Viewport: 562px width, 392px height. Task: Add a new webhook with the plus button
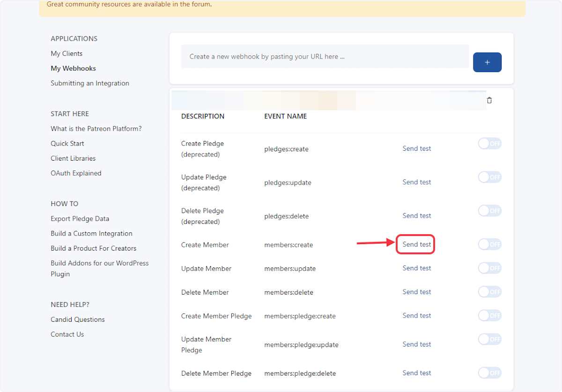pos(487,62)
